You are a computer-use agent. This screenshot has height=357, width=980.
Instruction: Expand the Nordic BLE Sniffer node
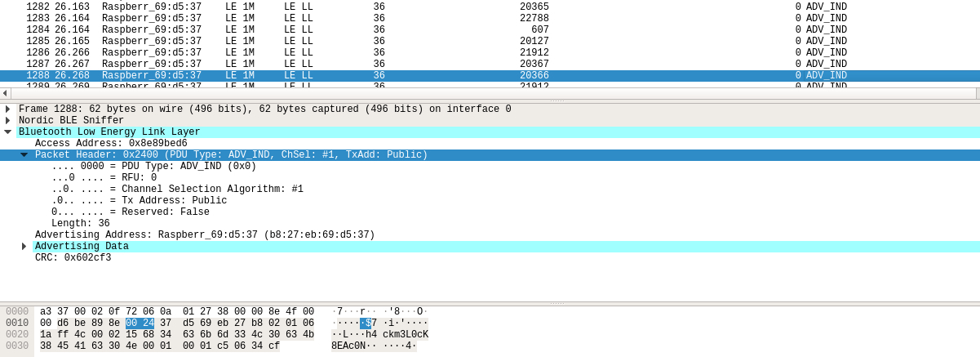(x=7, y=121)
